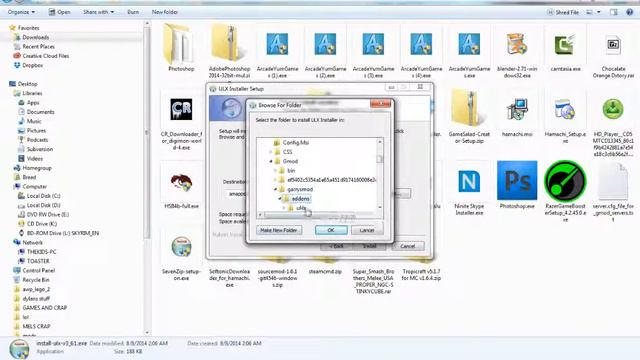
Task: Toggle the preview pane button
Action: click(613, 12)
